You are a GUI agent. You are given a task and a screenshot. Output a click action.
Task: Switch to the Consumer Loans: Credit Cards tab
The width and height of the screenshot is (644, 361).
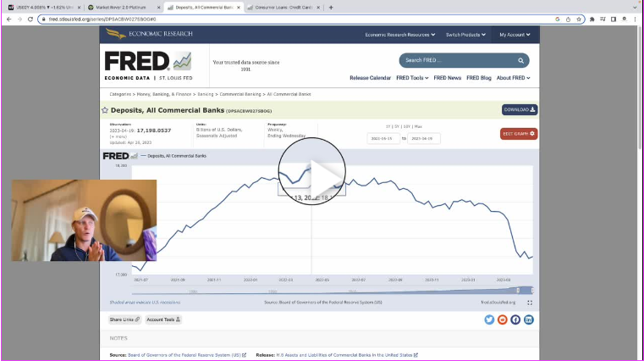[x=283, y=8]
